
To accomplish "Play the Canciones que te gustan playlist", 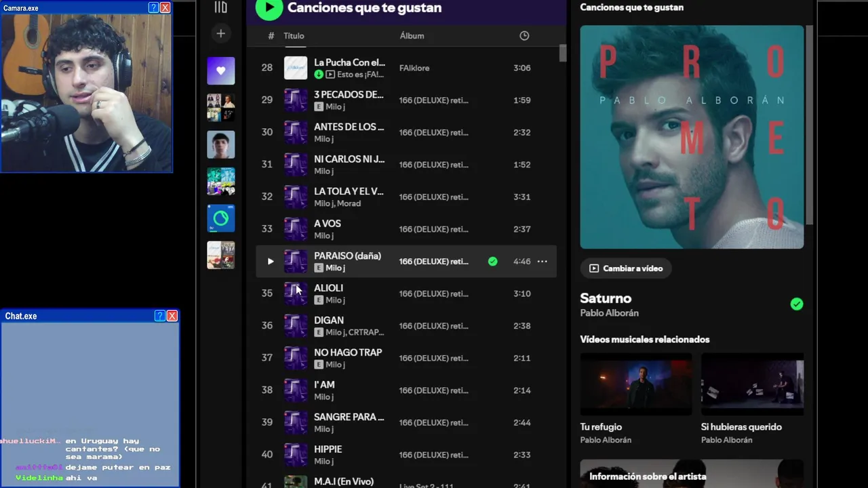I will 269,7.
